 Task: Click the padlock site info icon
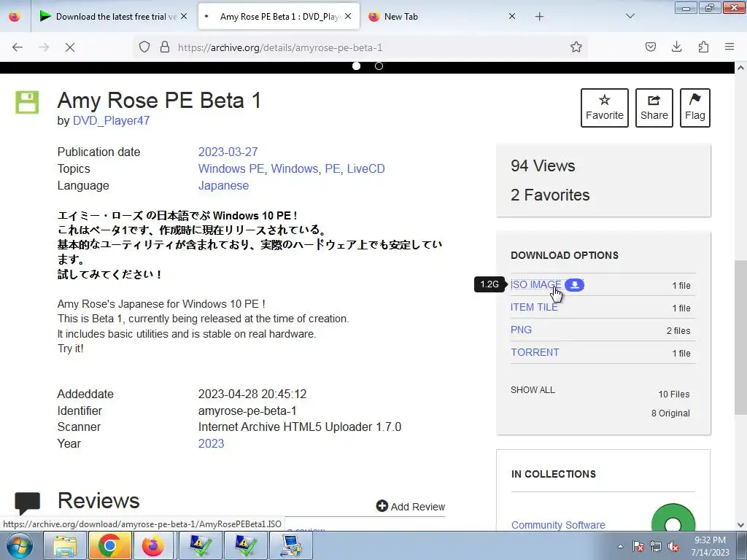(164, 47)
